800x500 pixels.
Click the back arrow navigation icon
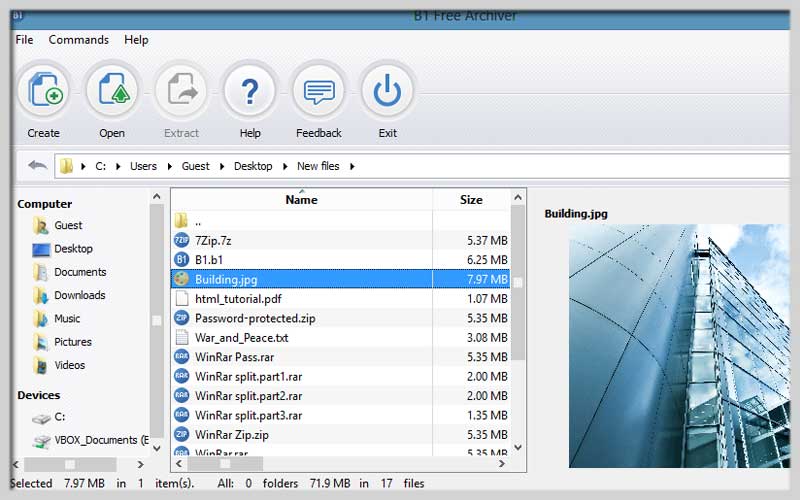pos(37,165)
